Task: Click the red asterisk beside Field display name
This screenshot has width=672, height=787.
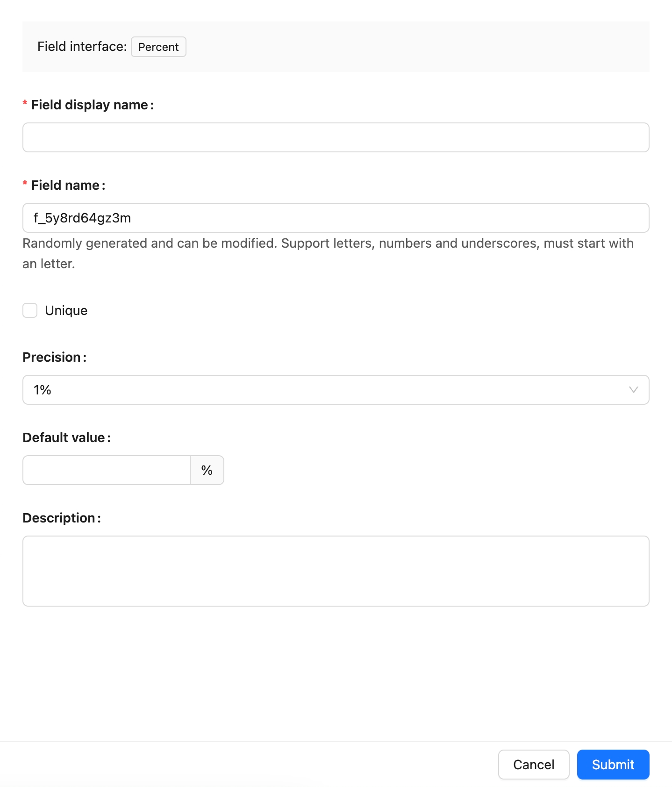Action: tap(25, 104)
